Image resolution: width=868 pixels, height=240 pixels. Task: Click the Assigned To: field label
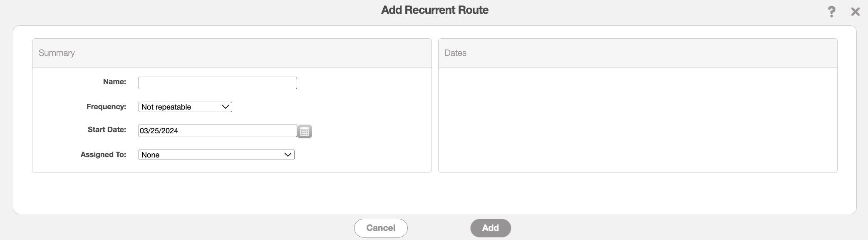coord(103,155)
